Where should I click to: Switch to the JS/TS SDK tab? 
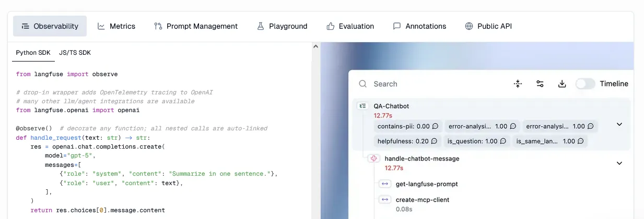(x=75, y=53)
